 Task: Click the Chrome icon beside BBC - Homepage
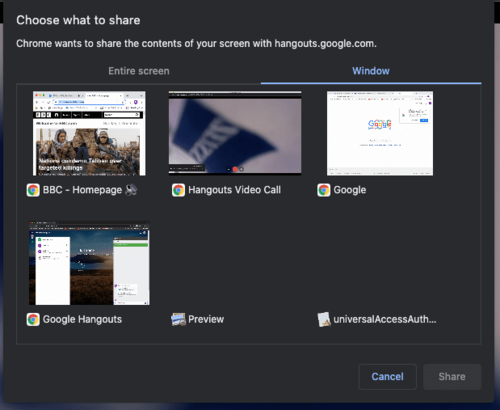pyautogui.click(x=33, y=190)
